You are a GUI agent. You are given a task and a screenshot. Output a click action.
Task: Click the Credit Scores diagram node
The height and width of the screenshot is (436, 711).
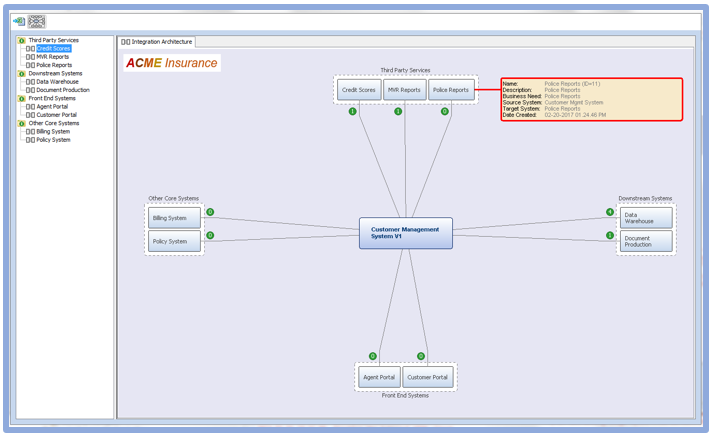pos(359,90)
